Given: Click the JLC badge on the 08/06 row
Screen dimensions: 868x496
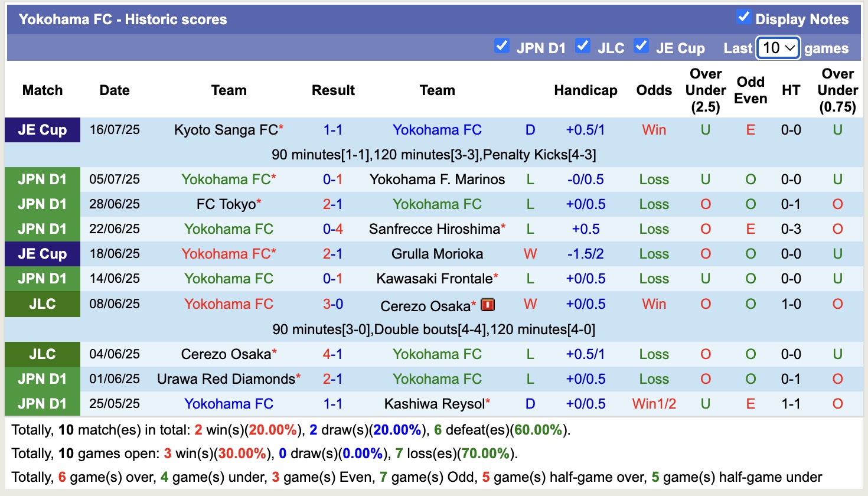Looking at the screenshot, I should coord(42,304).
